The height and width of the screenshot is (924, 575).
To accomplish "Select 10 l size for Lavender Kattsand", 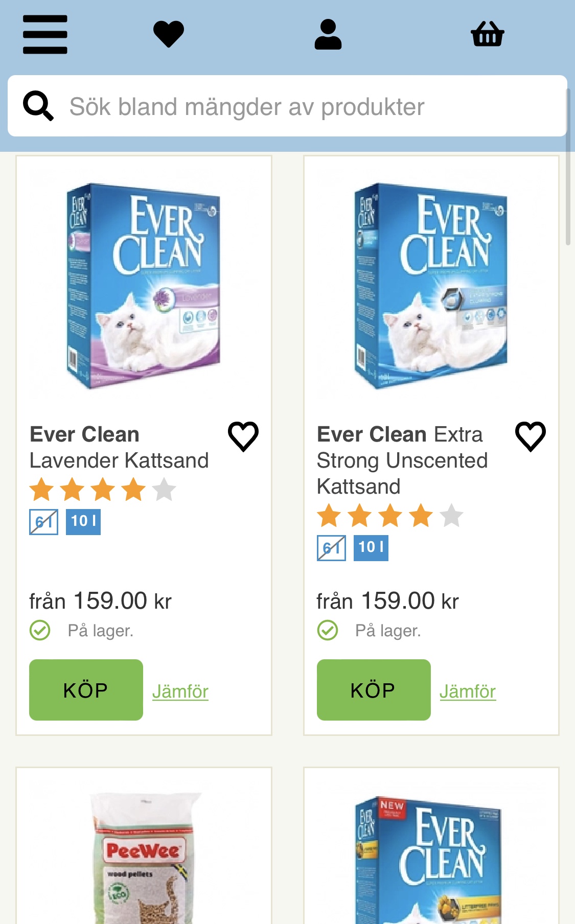I will pyautogui.click(x=83, y=522).
